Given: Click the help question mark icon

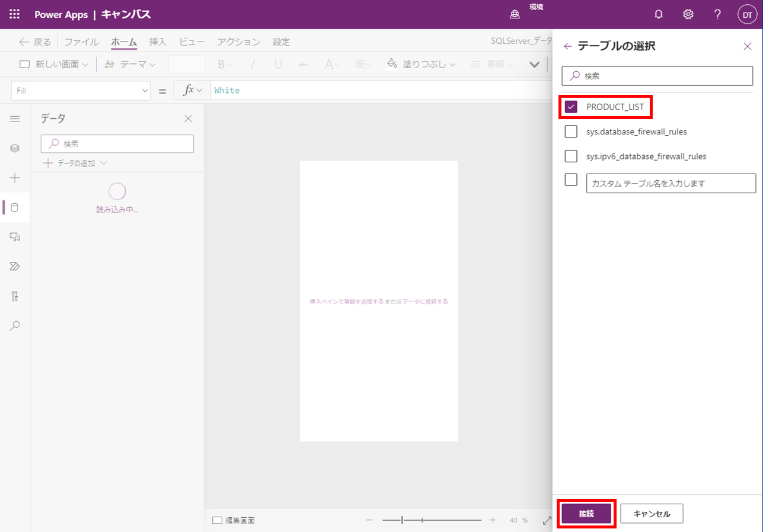Looking at the screenshot, I should (717, 14).
